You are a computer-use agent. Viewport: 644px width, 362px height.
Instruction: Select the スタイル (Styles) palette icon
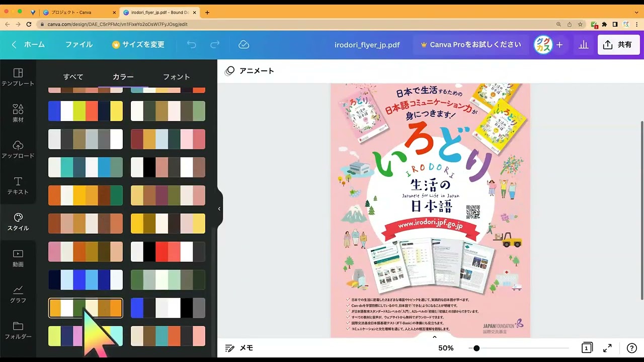pyautogui.click(x=18, y=217)
